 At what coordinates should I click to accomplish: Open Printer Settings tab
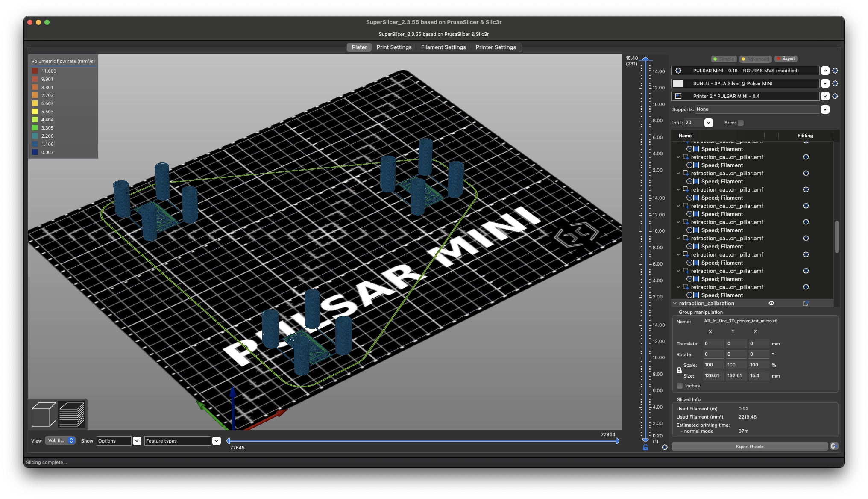[496, 47]
